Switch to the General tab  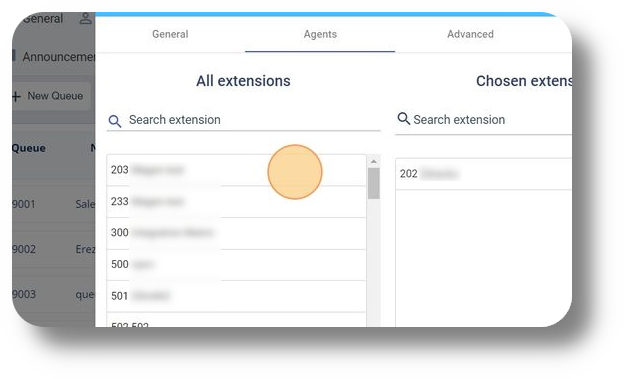tap(170, 34)
